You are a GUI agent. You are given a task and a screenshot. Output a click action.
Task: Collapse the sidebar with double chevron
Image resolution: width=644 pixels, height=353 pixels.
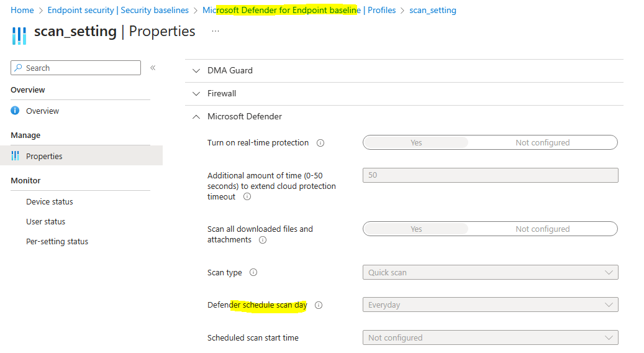153,68
